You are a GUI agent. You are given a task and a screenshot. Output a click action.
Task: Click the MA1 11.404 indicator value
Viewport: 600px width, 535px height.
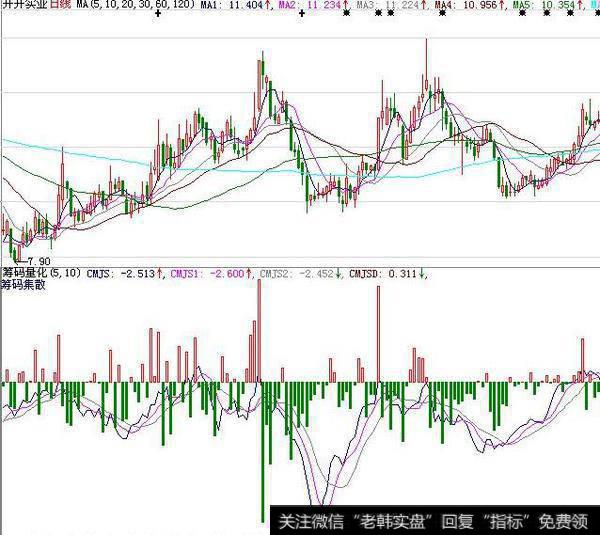232,6
